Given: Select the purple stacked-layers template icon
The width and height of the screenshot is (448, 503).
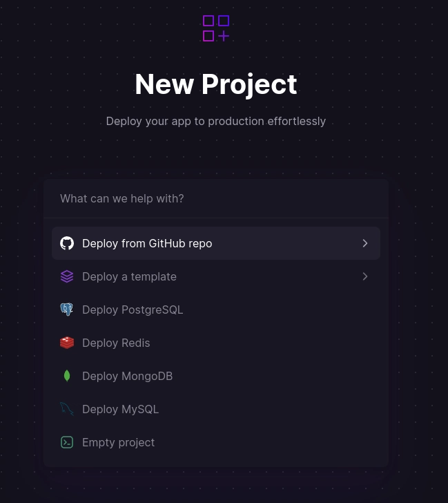Looking at the screenshot, I should click(67, 276).
